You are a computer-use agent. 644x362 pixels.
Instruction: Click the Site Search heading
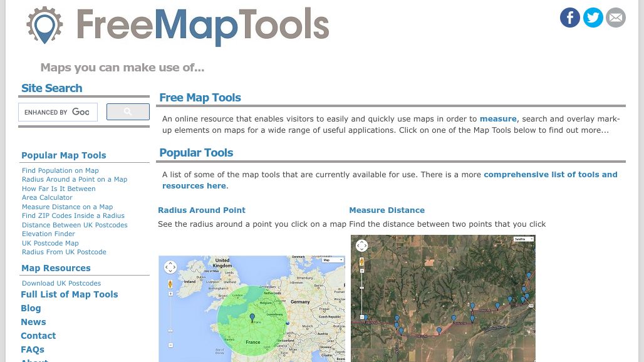click(x=52, y=88)
